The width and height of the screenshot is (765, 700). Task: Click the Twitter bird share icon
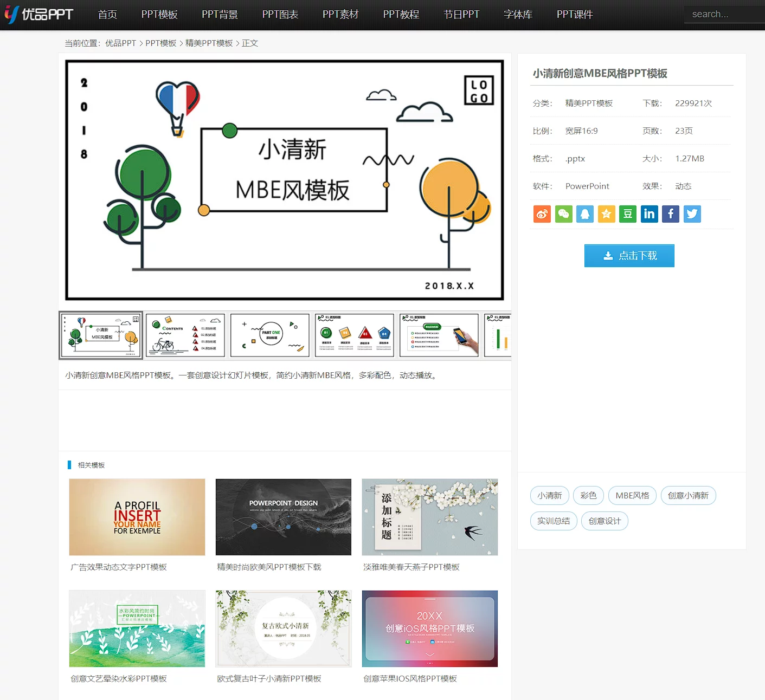tap(692, 214)
